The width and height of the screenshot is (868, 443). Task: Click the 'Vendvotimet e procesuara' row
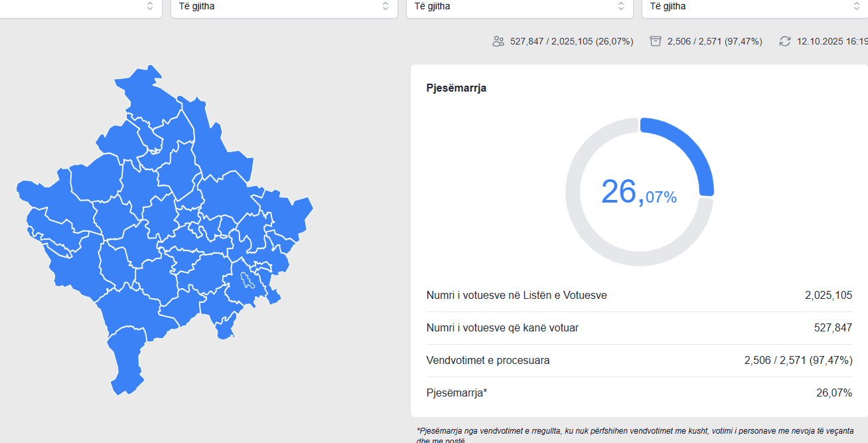(x=488, y=361)
